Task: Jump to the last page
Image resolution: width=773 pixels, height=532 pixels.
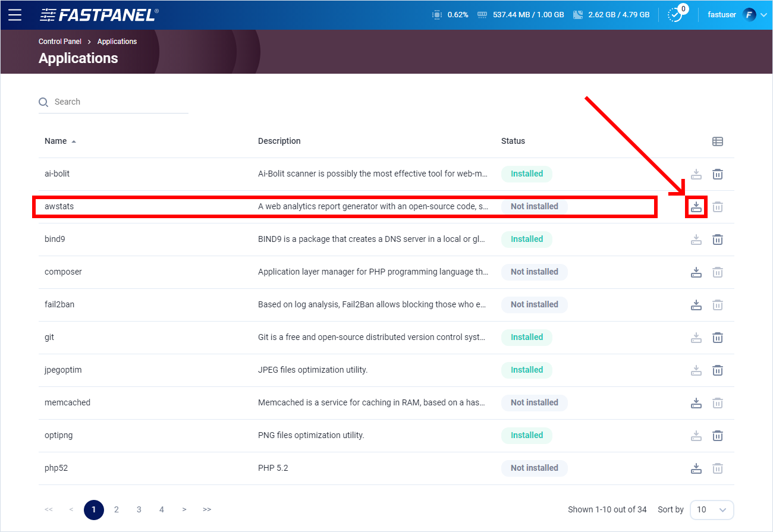Action: coord(207,509)
